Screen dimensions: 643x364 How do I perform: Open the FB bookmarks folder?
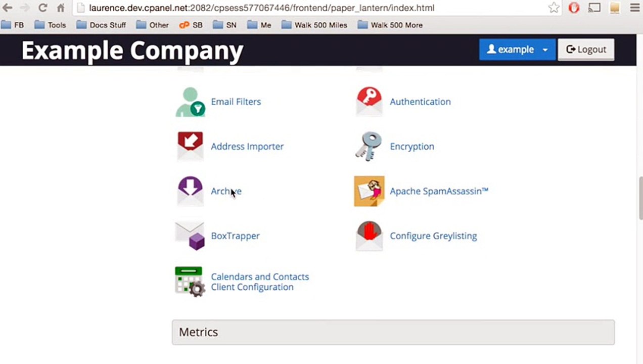tap(13, 25)
